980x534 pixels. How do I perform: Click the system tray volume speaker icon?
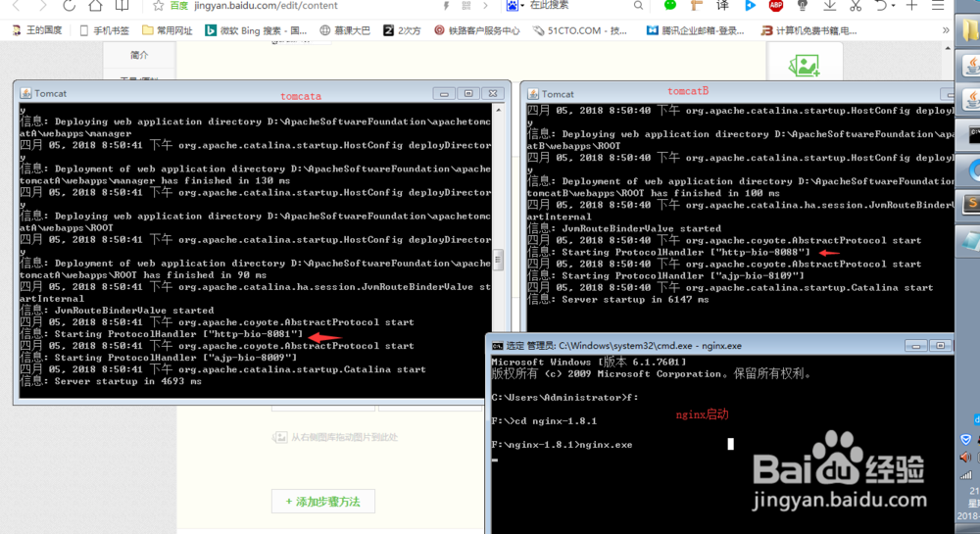[x=965, y=458]
